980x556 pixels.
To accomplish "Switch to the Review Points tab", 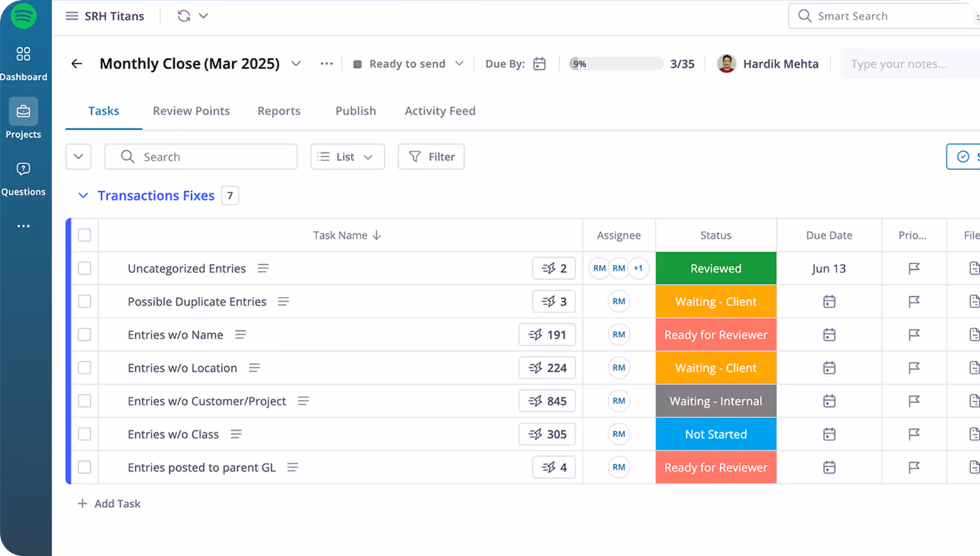I will click(x=191, y=111).
